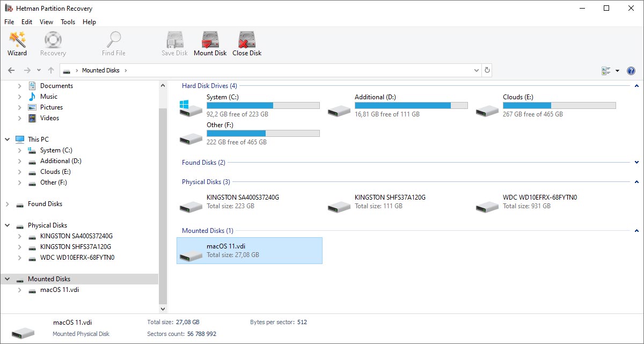The height and width of the screenshot is (344, 644).
Task: Select KINGSTON SHFS37A120G disk icon in main pane
Action: tap(339, 206)
